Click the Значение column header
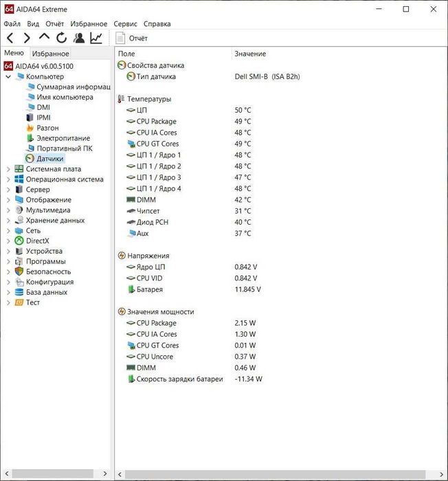Viewport: 448px width, 481px height. click(250, 54)
